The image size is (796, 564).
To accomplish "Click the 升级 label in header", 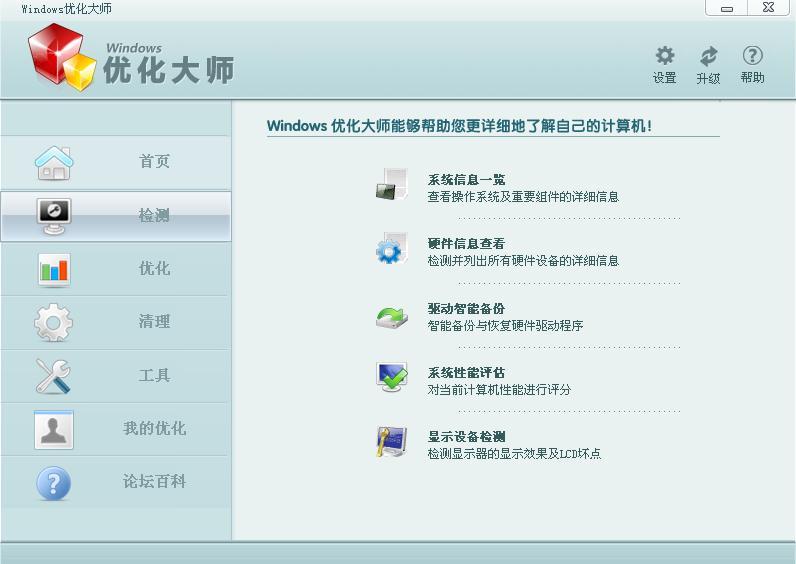I will pos(708,78).
